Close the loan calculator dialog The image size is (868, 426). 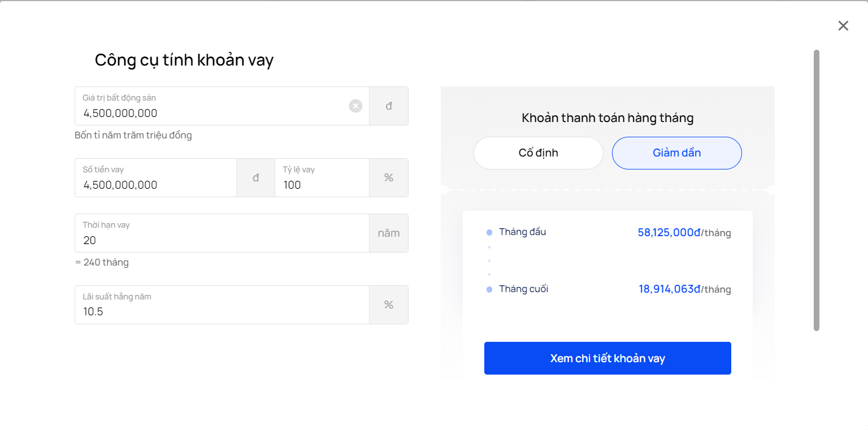tap(843, 25)
